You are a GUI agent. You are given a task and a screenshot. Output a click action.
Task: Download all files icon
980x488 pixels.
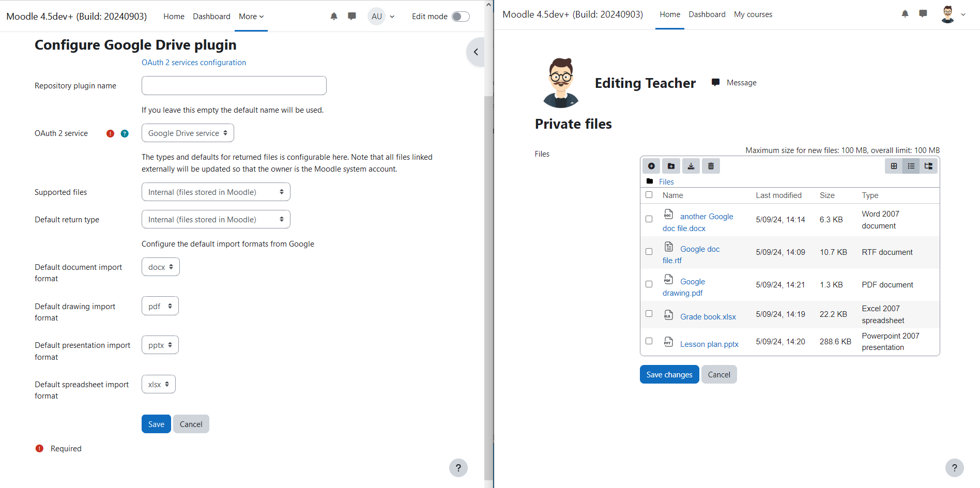(691, 166)
